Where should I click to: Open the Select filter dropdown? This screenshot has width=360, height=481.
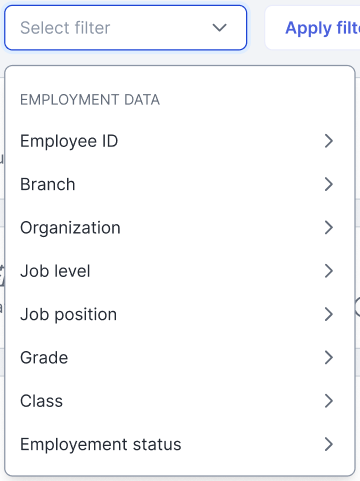click(125, 28)
